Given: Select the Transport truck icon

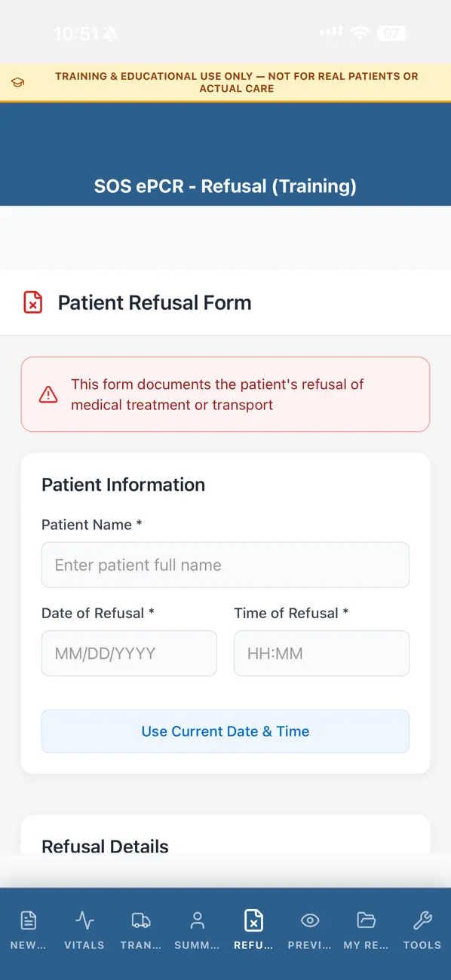Looking at the screenshot, I should 140,920.
